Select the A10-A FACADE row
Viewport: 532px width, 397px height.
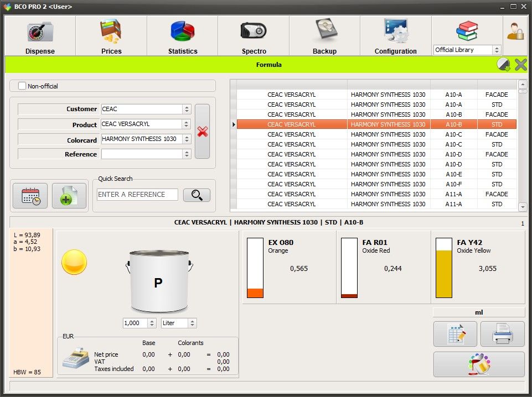(376, 95)
